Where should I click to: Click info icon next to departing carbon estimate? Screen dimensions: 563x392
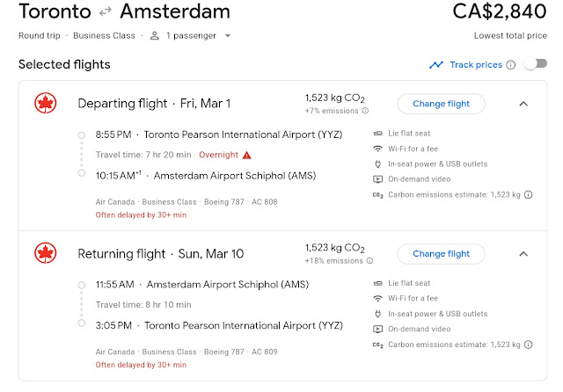coord(528,195)
